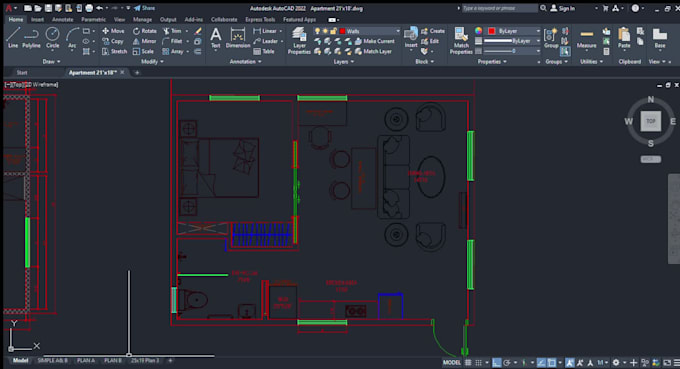680x369 pixels.
Task: Open the Manage ribbon tab
Action: point(142,20)
